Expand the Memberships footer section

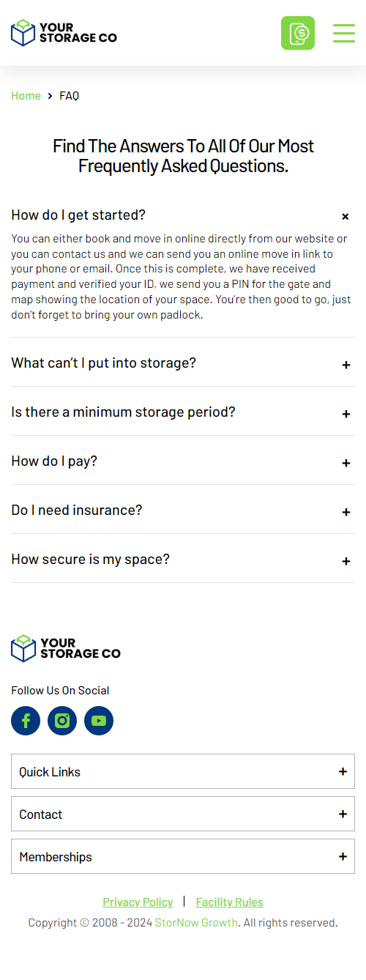click(x=183, y=856)
